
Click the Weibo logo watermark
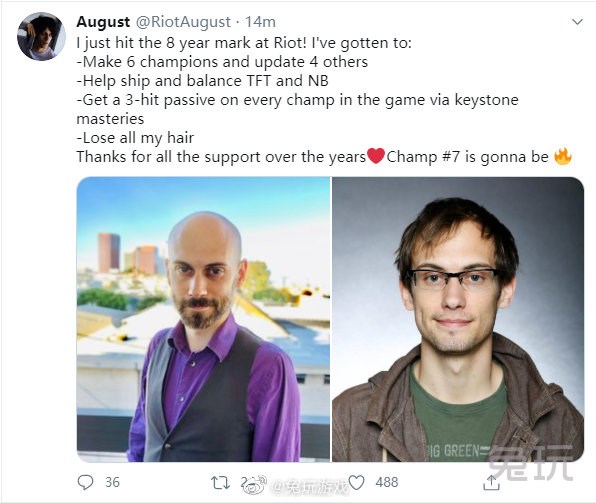(256, 484)
